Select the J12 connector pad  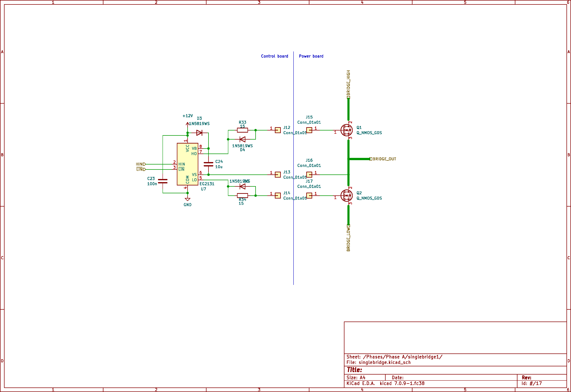coord(278,130)
